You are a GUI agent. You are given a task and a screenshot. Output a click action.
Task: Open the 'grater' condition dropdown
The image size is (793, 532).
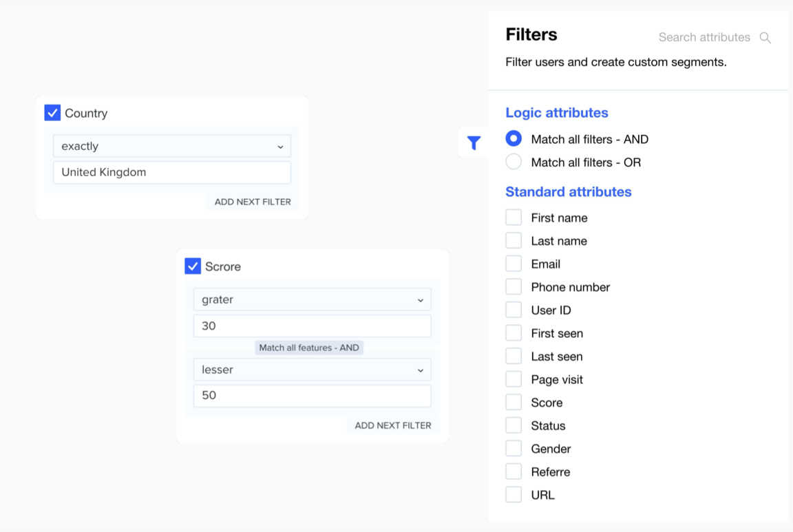pyautogui.click(x=312, y=299)
